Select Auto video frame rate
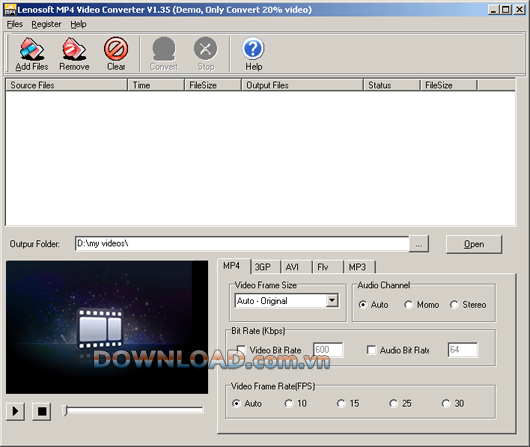530x447 pixels. click(x=236, y=403)
